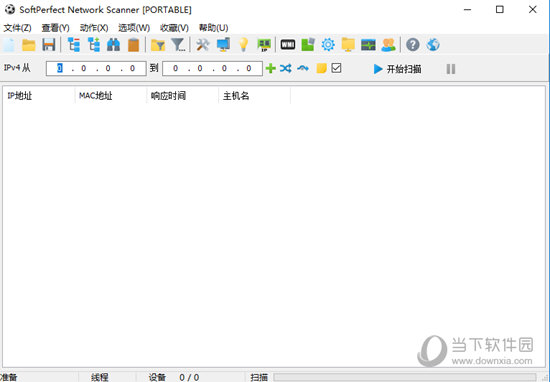This screenshot has width=550, height=382.
Task: Click the green blocks toolbar icon
Action: [308, 45]
